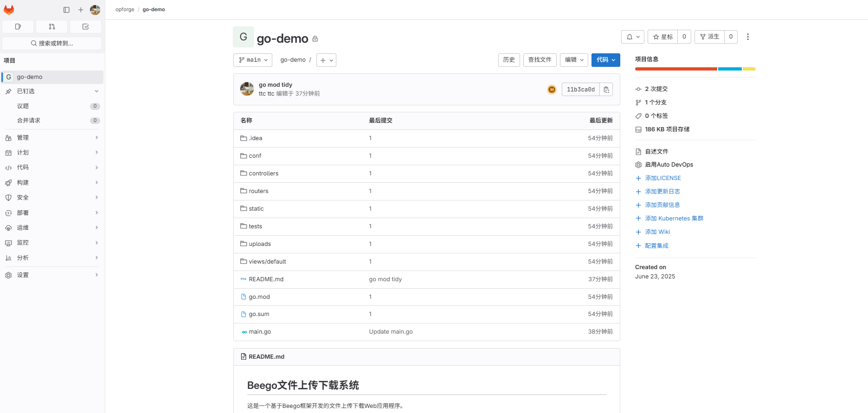868x413 pixels.
Task: Click the yellow language bar segment
Action: click(x=749, y=69)
